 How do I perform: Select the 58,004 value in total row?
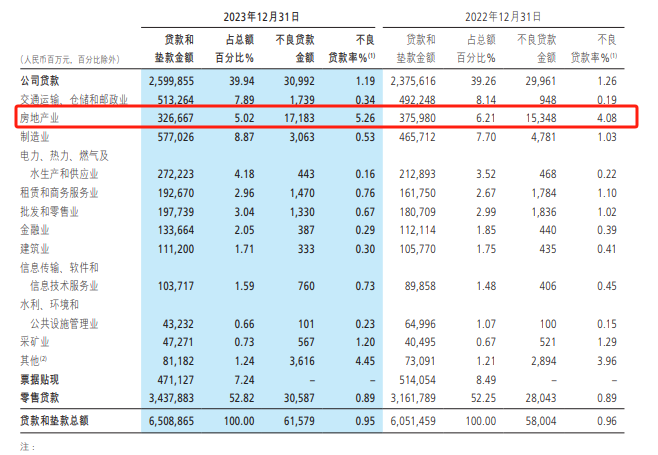(x=541, y=421)
